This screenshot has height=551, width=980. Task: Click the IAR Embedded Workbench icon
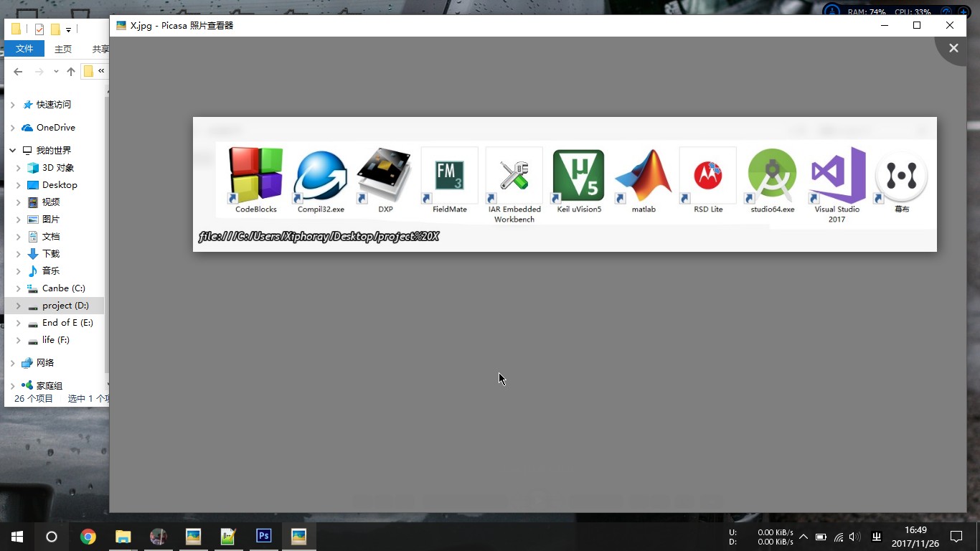click(514, 175)
